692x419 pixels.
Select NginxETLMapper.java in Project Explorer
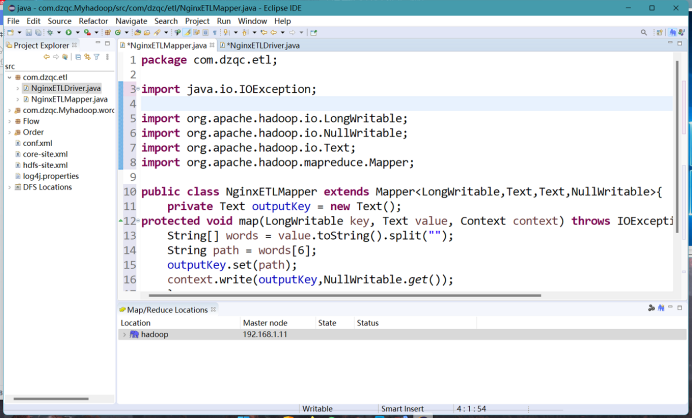(x=69, y=99)
